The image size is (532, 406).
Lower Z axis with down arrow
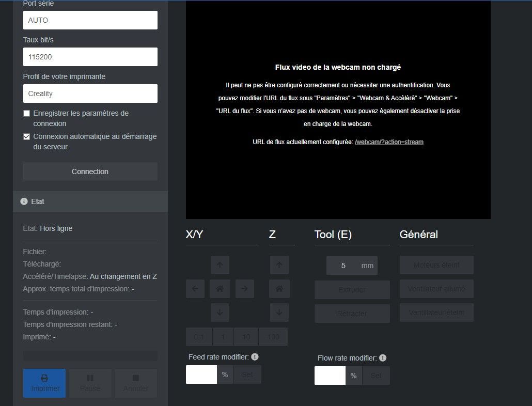(279, 313)
